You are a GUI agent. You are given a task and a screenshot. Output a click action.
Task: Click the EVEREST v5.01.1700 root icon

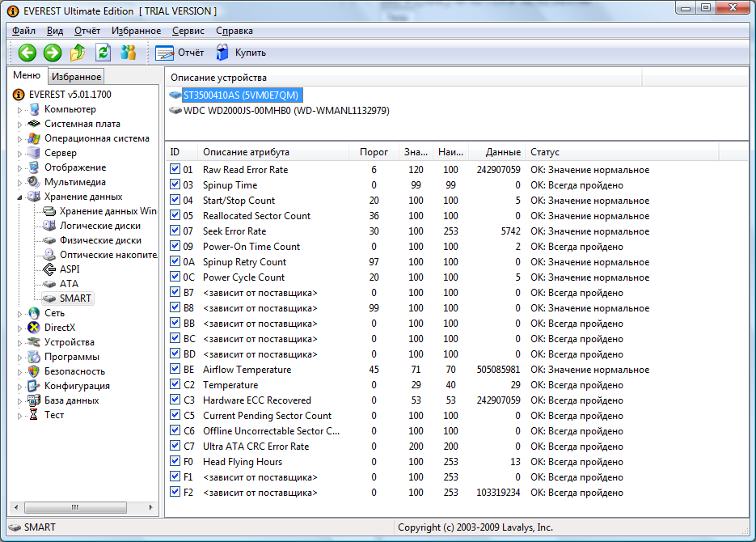click(19, 95)
